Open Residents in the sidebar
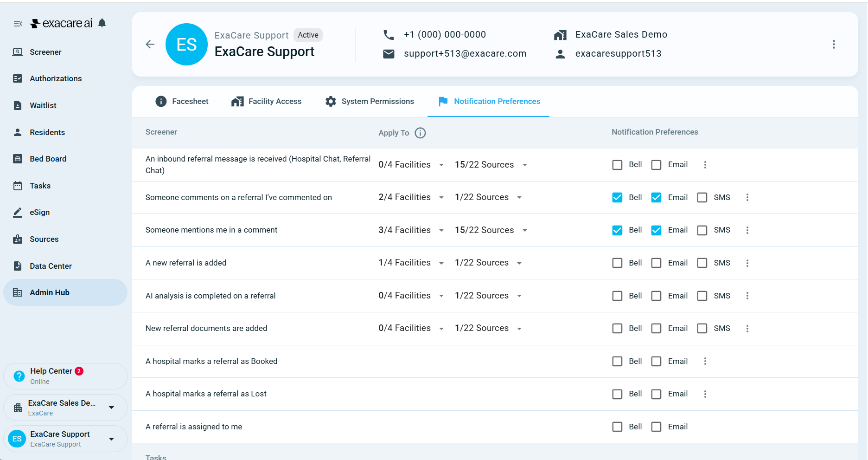 coord(65,132)
